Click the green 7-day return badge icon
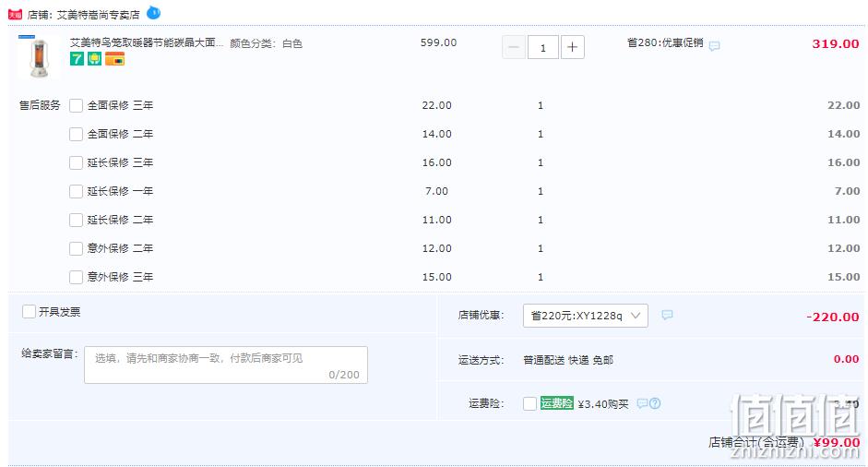 tap(77, 59)
